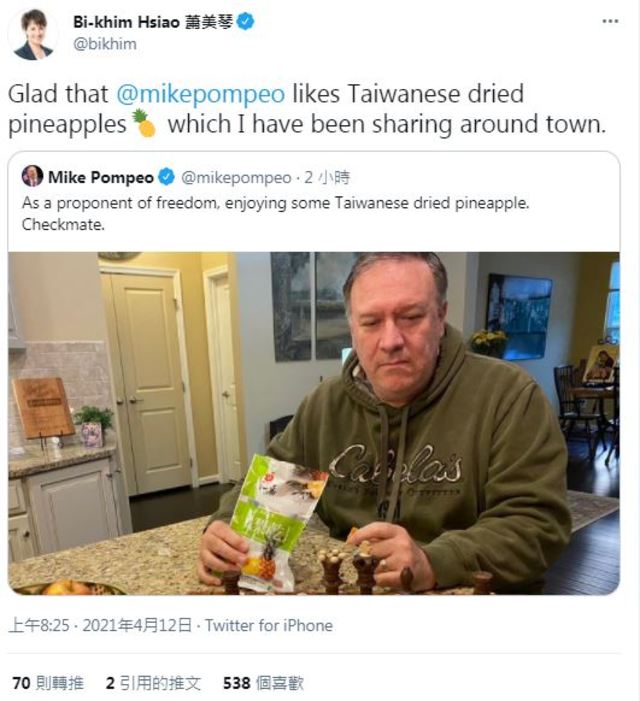Image resolution: width=640 pixels, height=701 pixels.
Task: Show the 2 引用的推文 quote tweets
Action: [154, 683]
